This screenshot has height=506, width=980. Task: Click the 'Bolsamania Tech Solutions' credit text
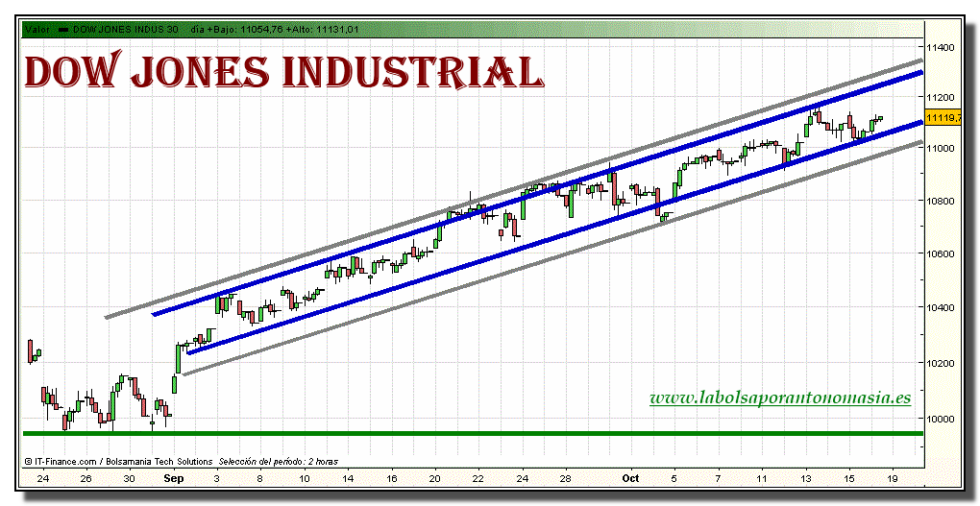point(158,462)
